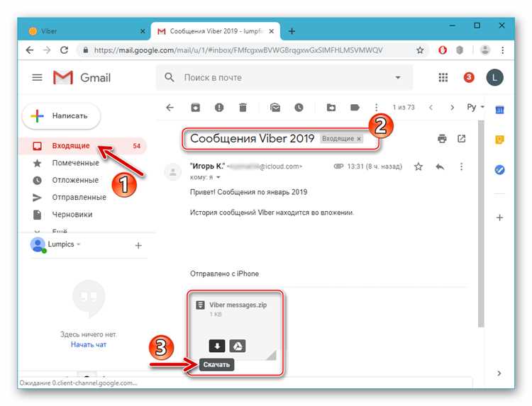Report this email as spam
Viewport: 532px width, 406px height.
click(219, 108)
